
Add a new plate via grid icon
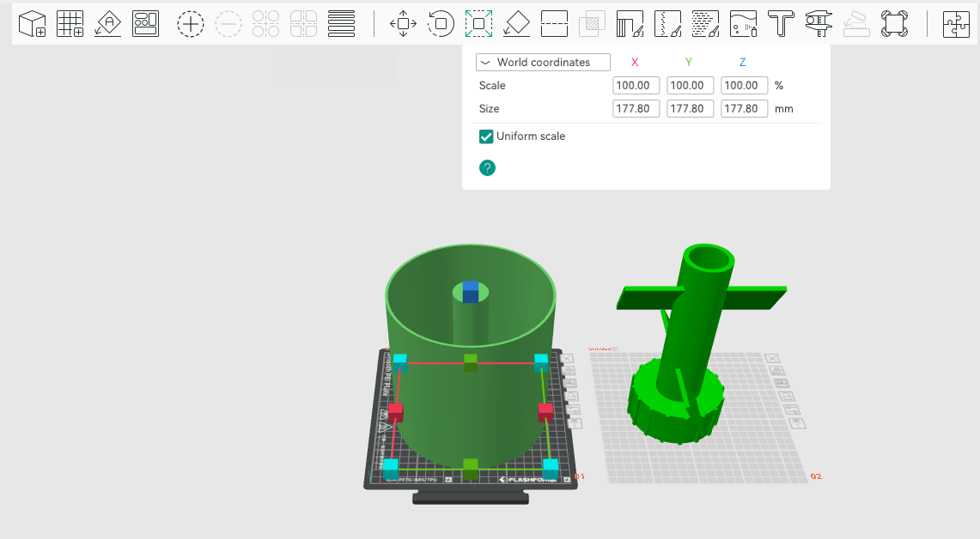point(70,24)
